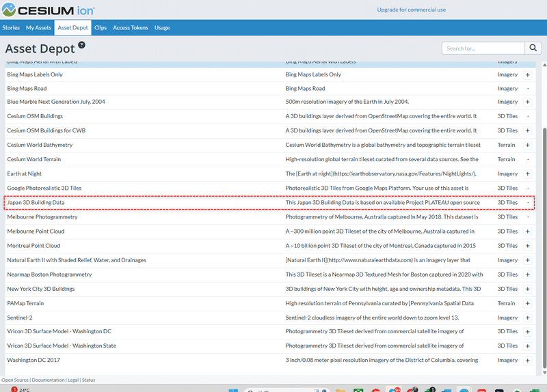The image size is (547, 392).
Task: Add PAMap Terrain with plus icon
Action: [527, 303]
